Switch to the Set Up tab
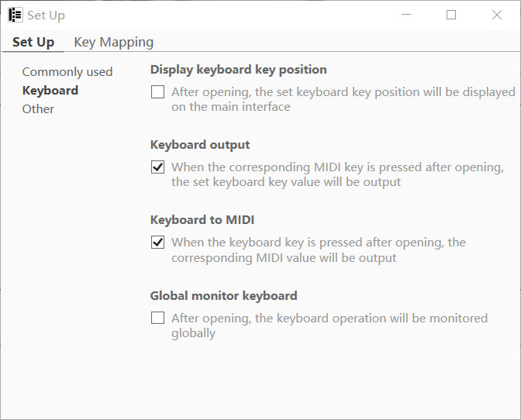This screenshot has height=420, width=521. [33, 42]
